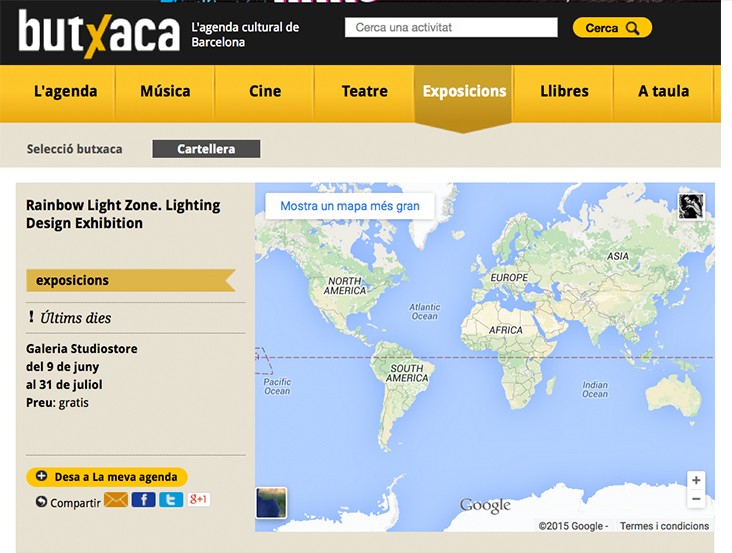Open the Música section

(165, 91)
